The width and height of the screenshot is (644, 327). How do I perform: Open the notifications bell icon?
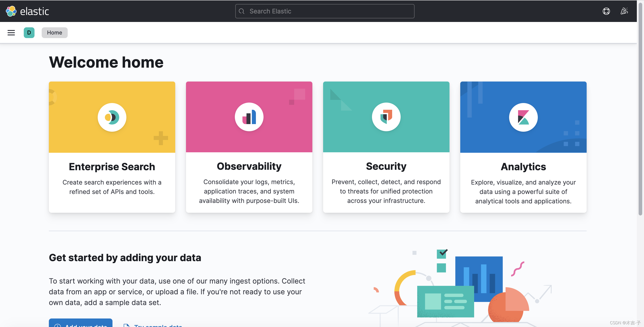tap(625, 11)
